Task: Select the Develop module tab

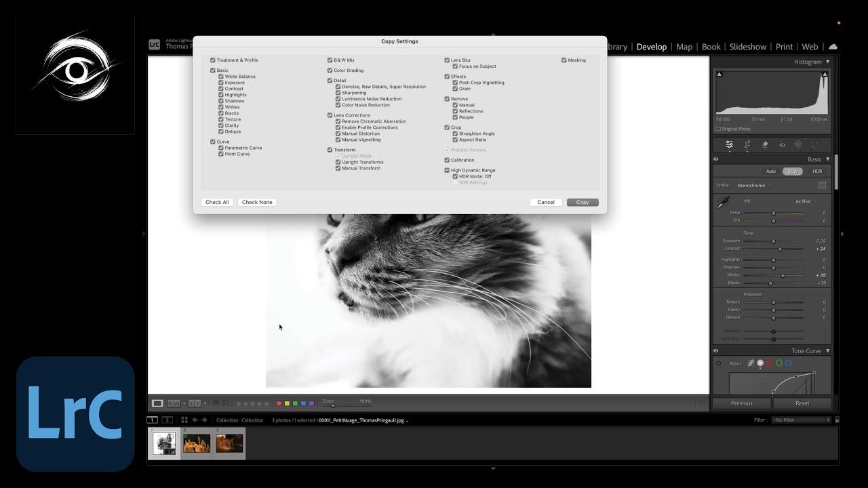Action: 652,47
